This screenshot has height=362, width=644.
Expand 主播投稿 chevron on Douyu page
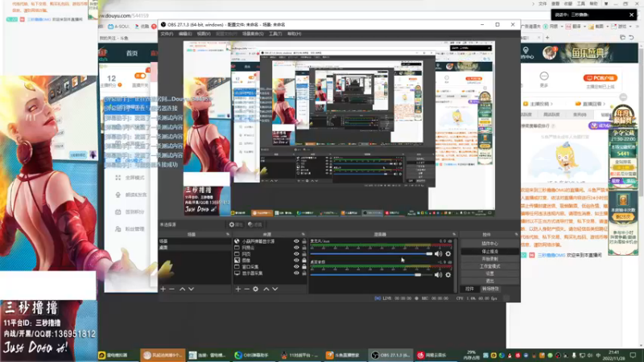point(551,104)
